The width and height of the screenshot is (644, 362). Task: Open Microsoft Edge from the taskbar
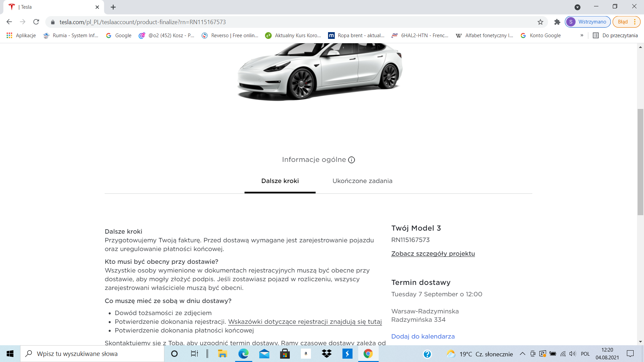244,354
